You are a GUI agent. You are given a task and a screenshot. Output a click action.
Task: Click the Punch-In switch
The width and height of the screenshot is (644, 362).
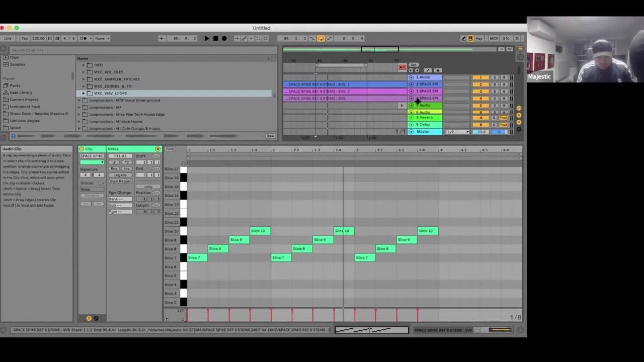[312, 38]
